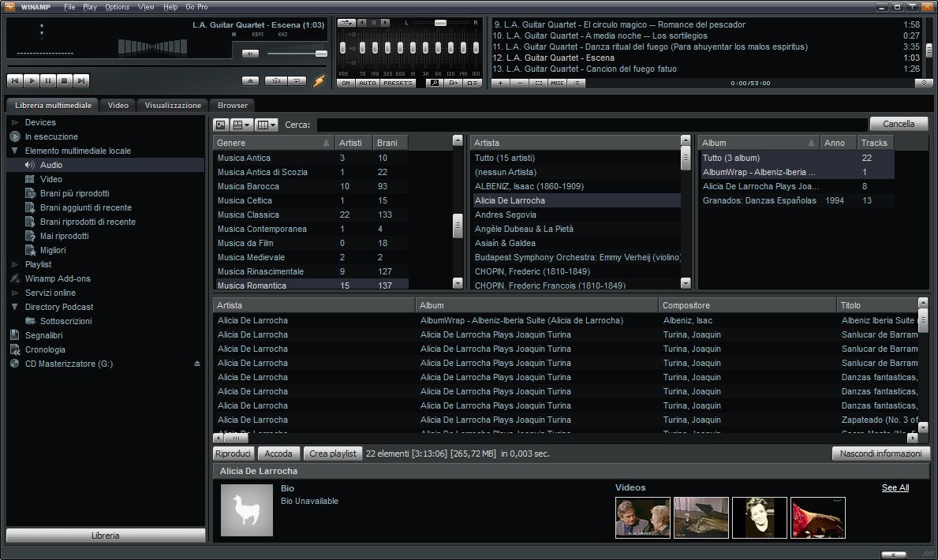The image size is (938, 560).
Task: Select Andres Segovia in artist list
Action: 577,215
